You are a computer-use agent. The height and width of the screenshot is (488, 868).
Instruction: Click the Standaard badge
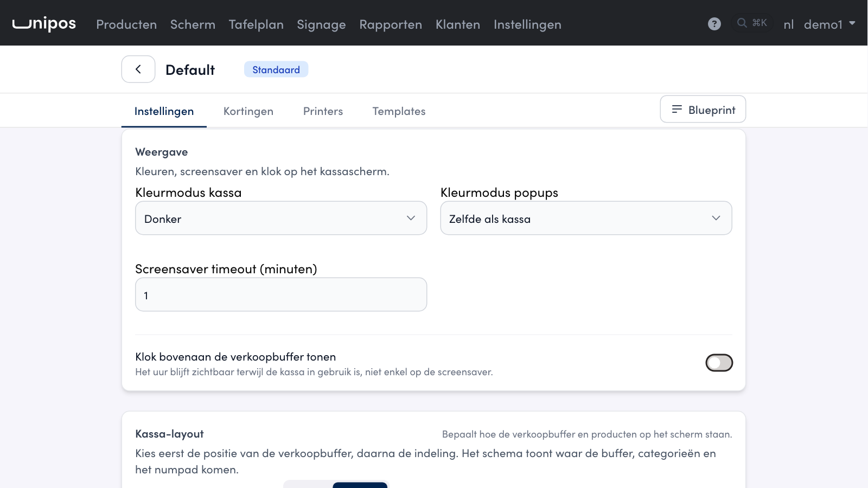coord(276,69)
